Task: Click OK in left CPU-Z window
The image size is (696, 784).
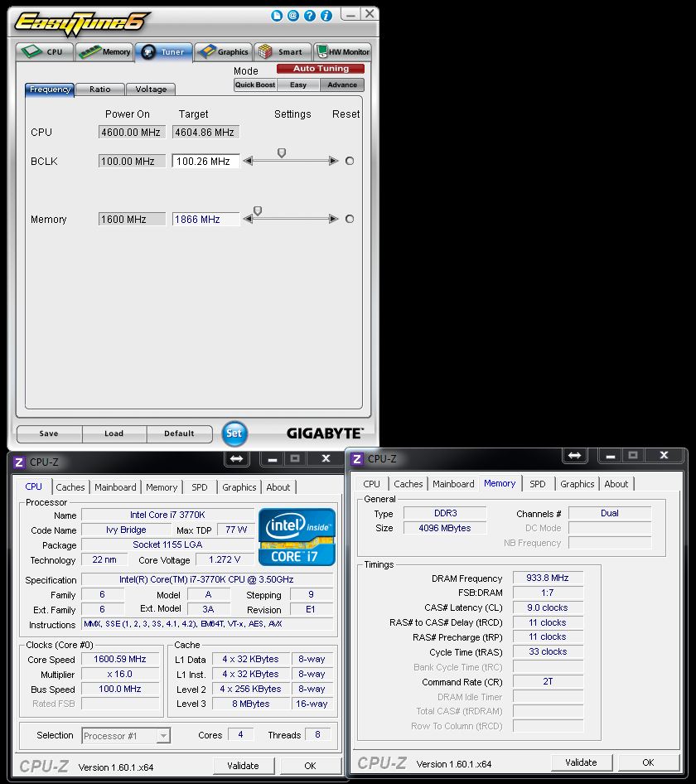Action: coord(310,766)
